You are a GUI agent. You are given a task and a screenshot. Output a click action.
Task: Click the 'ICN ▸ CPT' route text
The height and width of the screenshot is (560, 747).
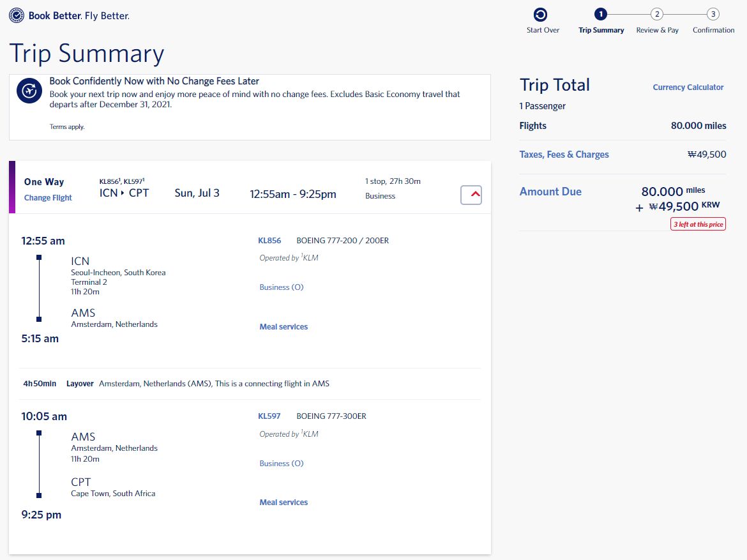coord(124,193)
